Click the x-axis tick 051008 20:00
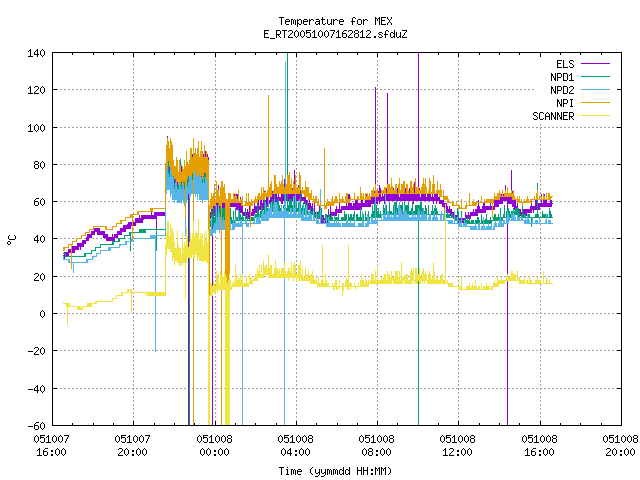 point(620,446)
